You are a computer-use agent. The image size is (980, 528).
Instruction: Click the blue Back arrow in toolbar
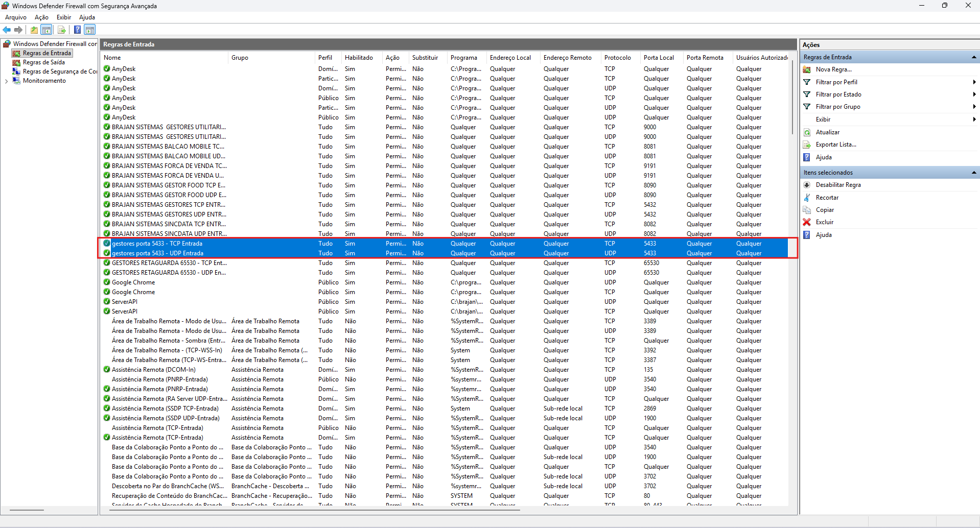(7, 30)
